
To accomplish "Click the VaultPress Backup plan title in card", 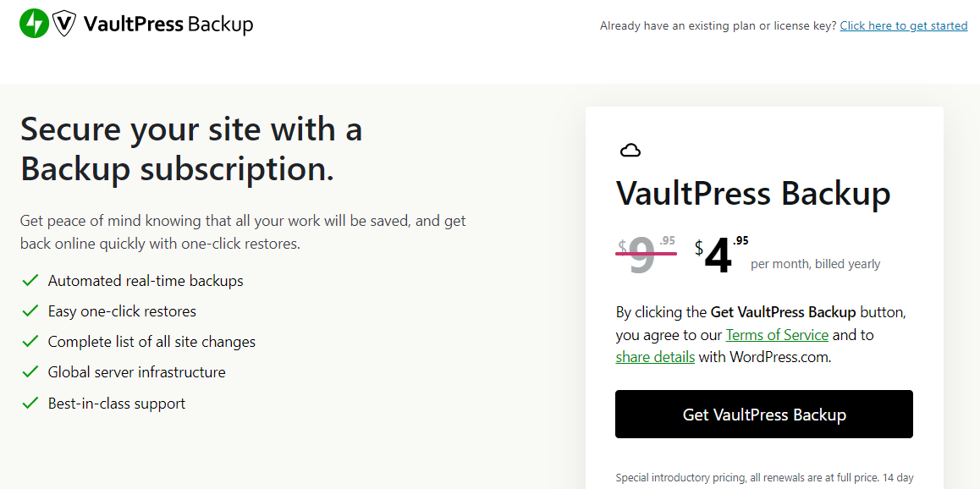I will click(753, 194).
